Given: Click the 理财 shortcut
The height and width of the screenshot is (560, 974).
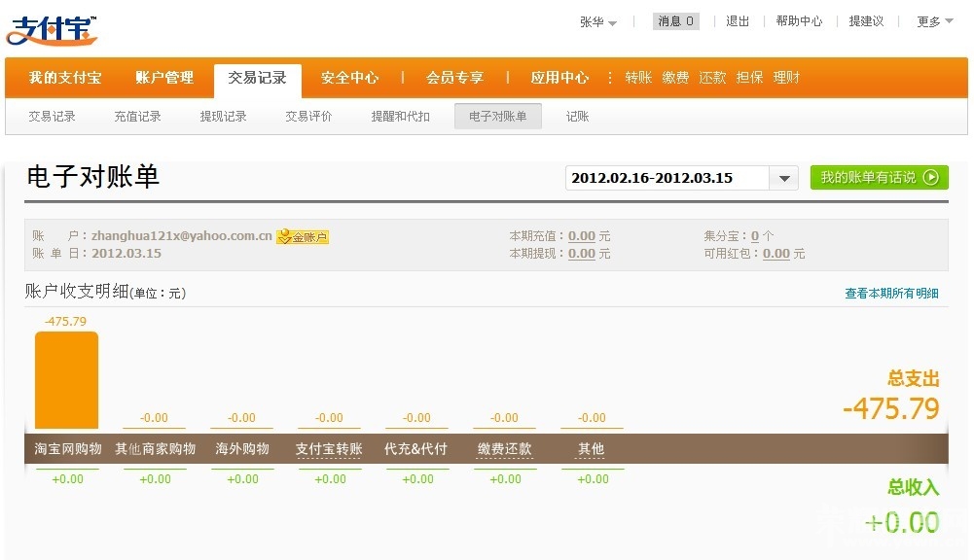Looking at the screenshot, I should [786, 78].
